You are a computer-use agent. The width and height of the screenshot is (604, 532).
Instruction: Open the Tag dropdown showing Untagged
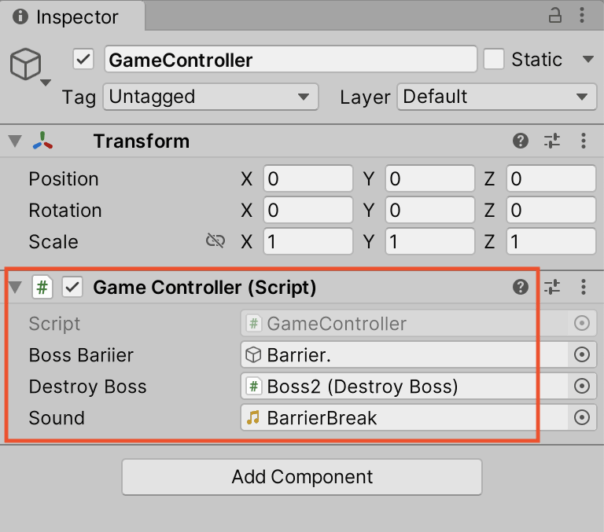click(x=211, y=97)
